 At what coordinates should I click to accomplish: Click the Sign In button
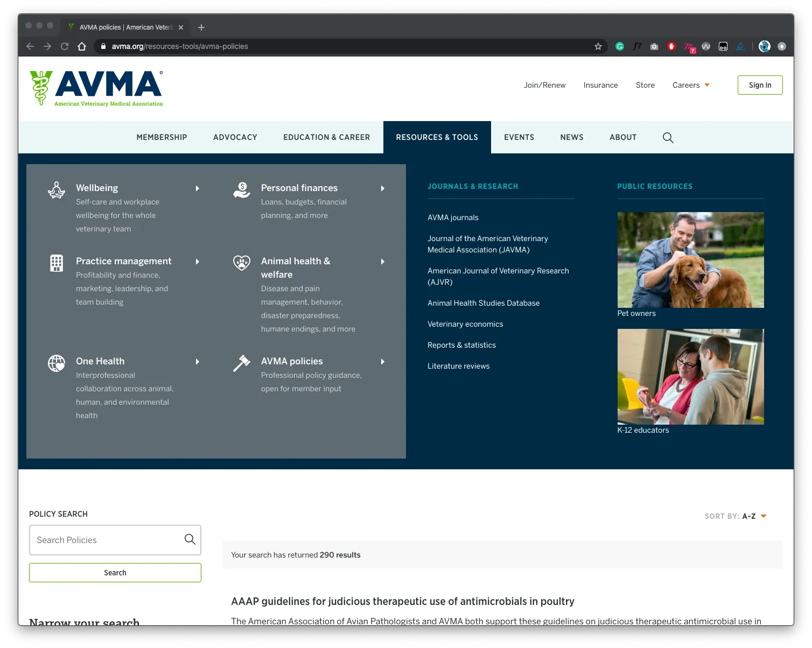tap(760, 85)
